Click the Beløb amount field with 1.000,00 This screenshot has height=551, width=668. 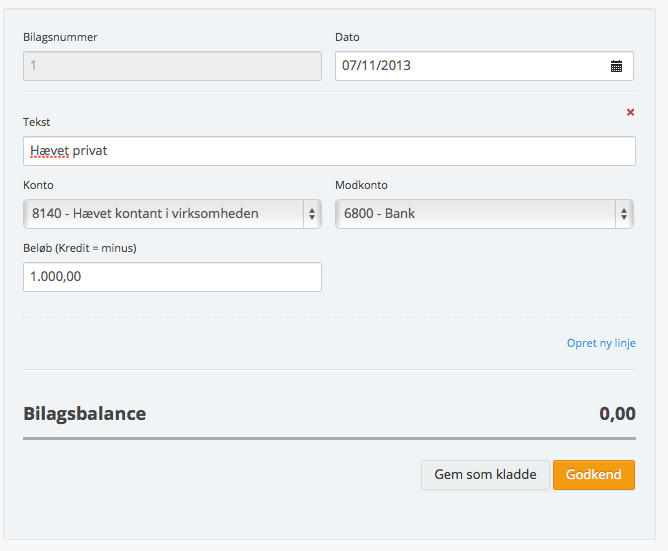click(x=172, y=277)
